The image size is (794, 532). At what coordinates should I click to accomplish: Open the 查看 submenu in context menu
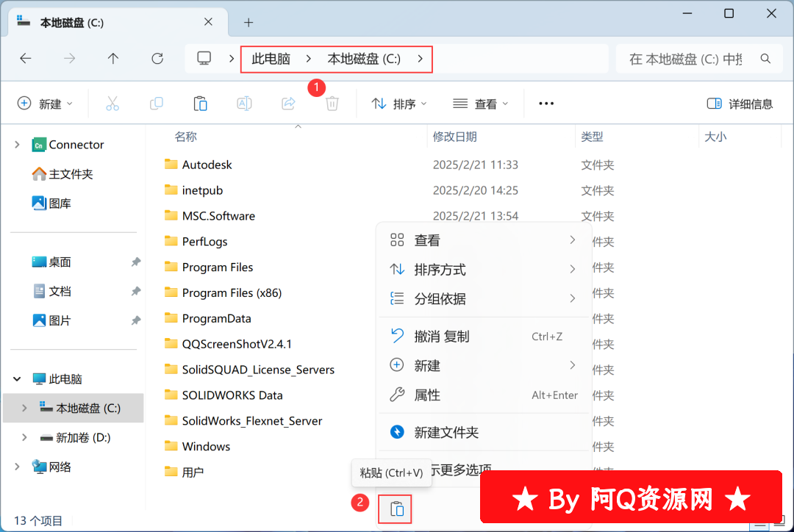coord(484,240)
